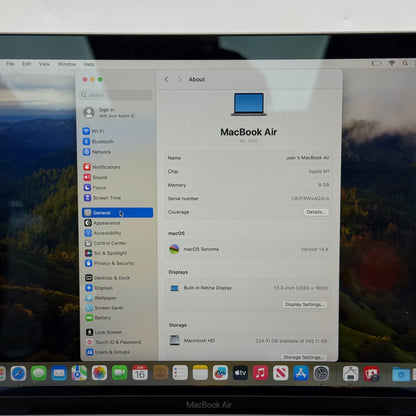Open the Edit menu

[27, 64]
